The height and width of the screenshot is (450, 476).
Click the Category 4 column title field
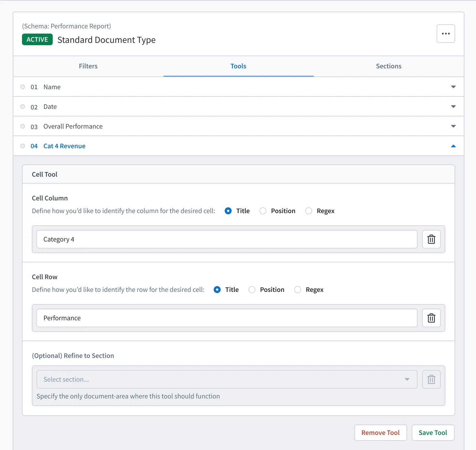pyautogui.click(x=227, y=239)
